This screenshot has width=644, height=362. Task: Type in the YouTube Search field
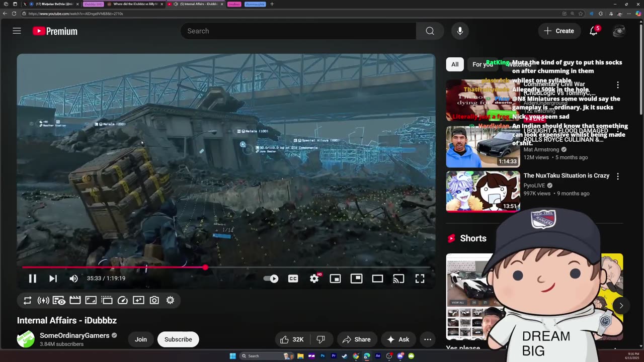(298, 31)
